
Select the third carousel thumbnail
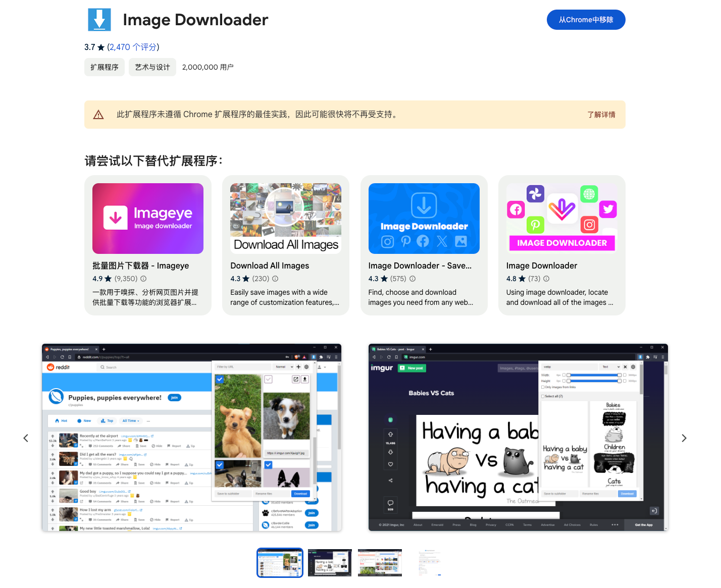pos(380,563)
